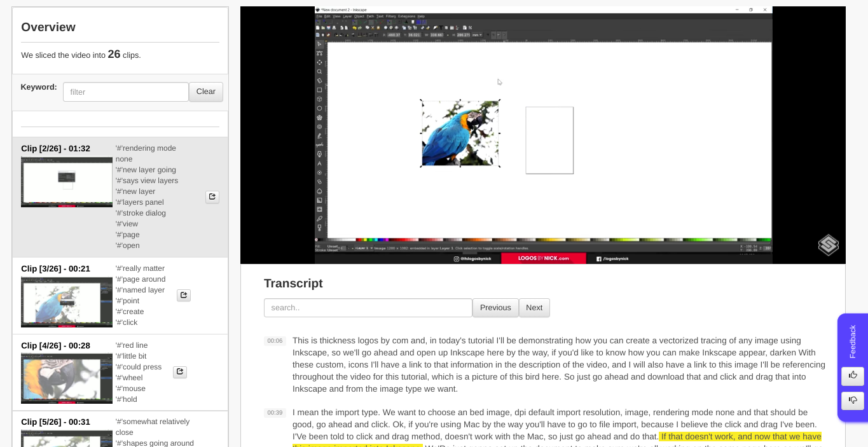Focus the Transcript search box
Screen dimensions: 868x447
[368, 308]
